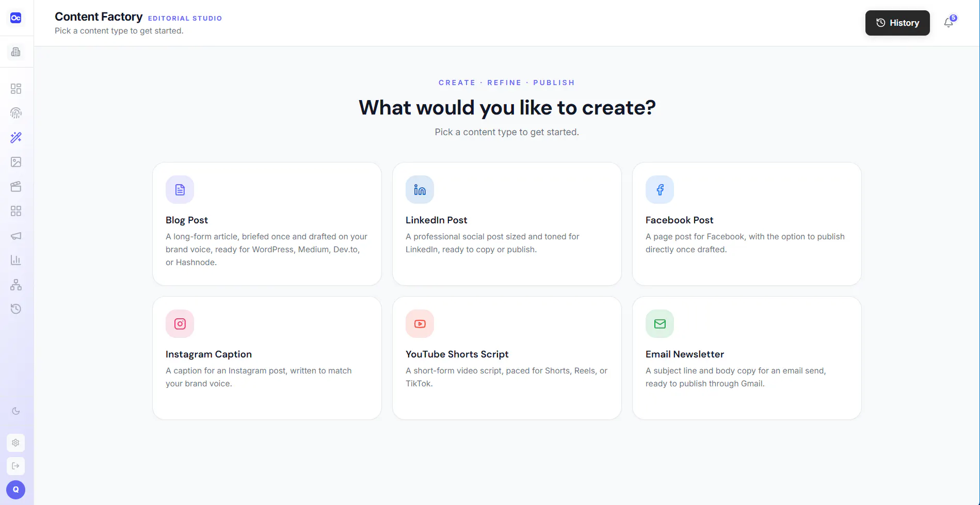Open the video clapperboard sidebar icon
Viewport: 980px width, 505px height.
coord(16,186)
